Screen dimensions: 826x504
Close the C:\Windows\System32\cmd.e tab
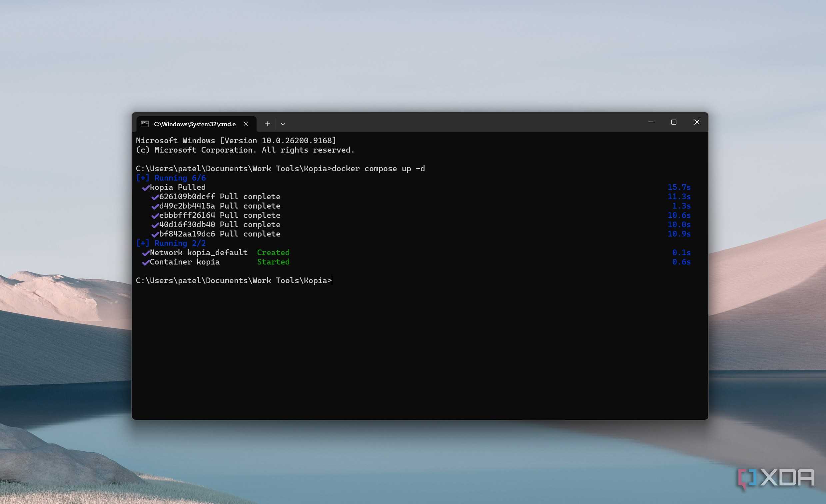pos(246,124)
